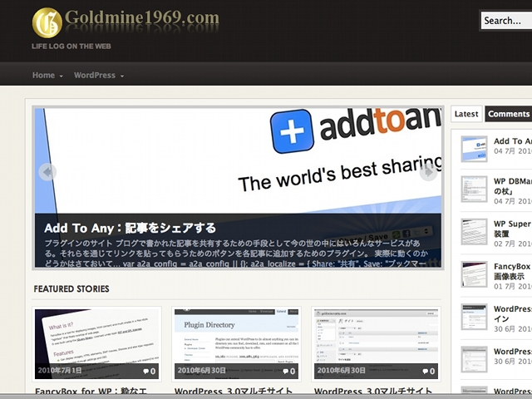Screen dimensions: 532x399
Task: Open the sidebar WordPress post thumbnail beside イン
Action: (474, 317)
